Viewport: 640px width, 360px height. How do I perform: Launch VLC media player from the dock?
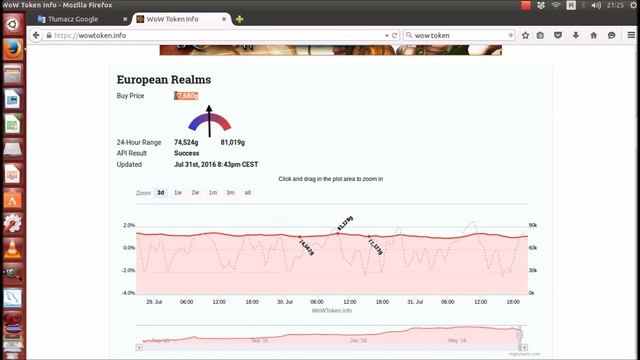[x=12, y=249]
